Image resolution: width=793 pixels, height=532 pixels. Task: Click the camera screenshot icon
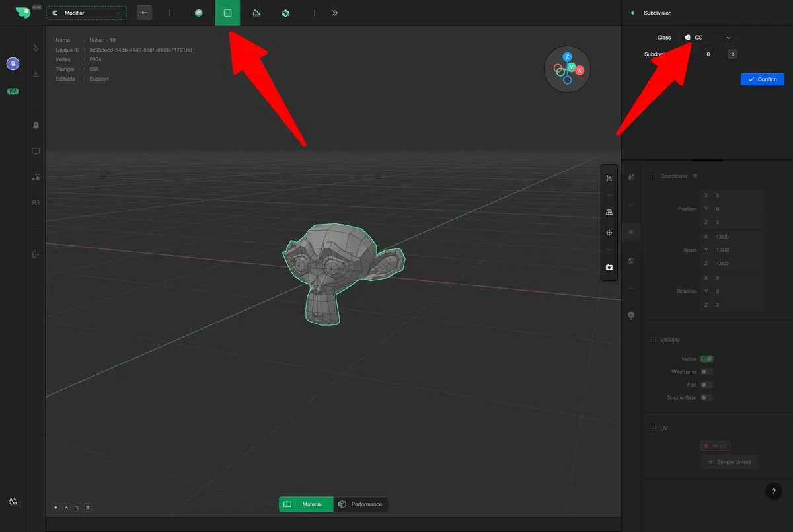(609, 268)
